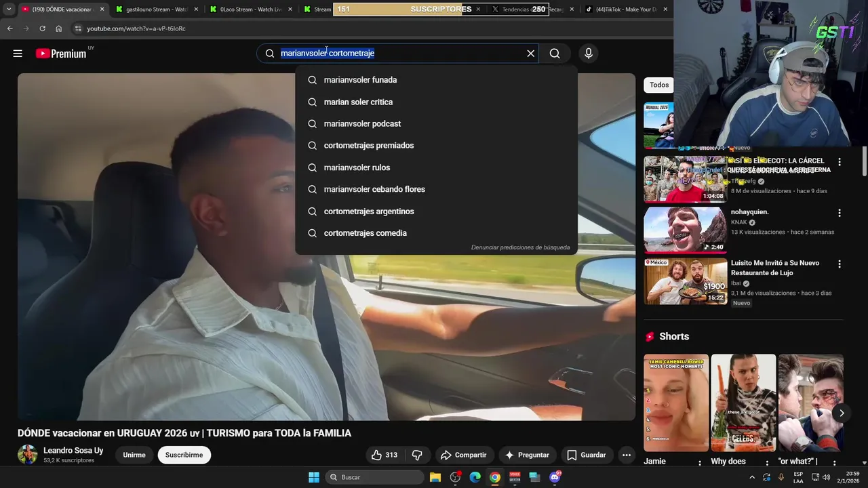This screenshot has height=488, width=868.
Task: Go back with the browser back arrow
Action: [x=9, y=28]
